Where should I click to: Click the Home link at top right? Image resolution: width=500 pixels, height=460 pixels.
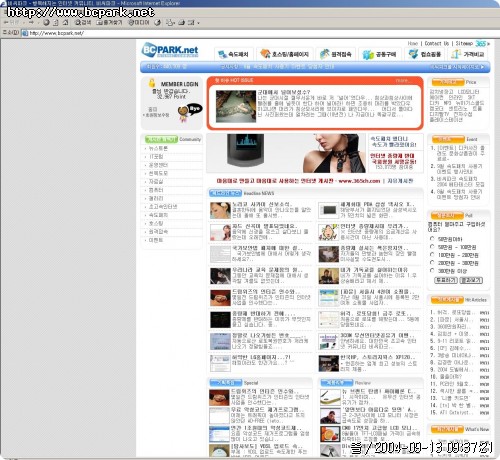pos(412,43)
